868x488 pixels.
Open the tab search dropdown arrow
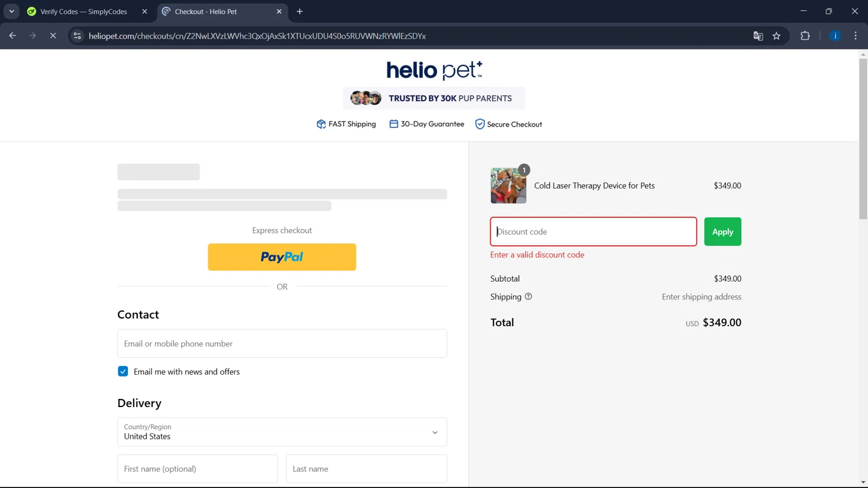click(12, 12)
